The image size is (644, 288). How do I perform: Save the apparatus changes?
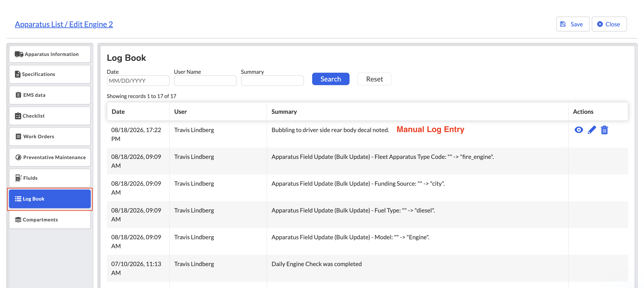pos(573,24)
